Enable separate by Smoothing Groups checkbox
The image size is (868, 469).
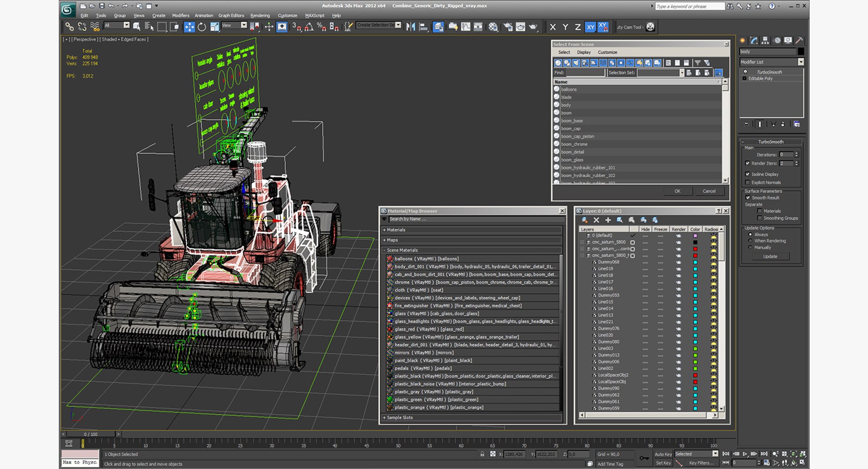pyautogui.click(x=759, y=218)
